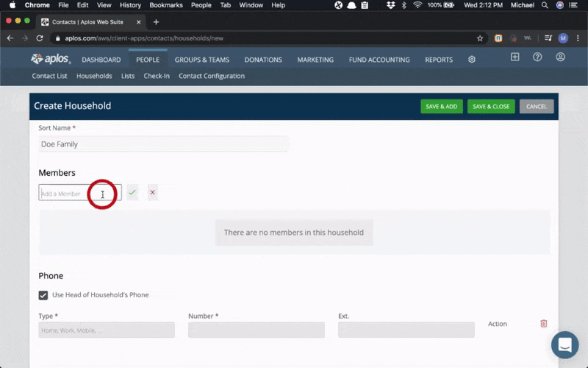Click the Wi-Fi status icon
The image size is (588, 368).
click(x=417, y=5)
